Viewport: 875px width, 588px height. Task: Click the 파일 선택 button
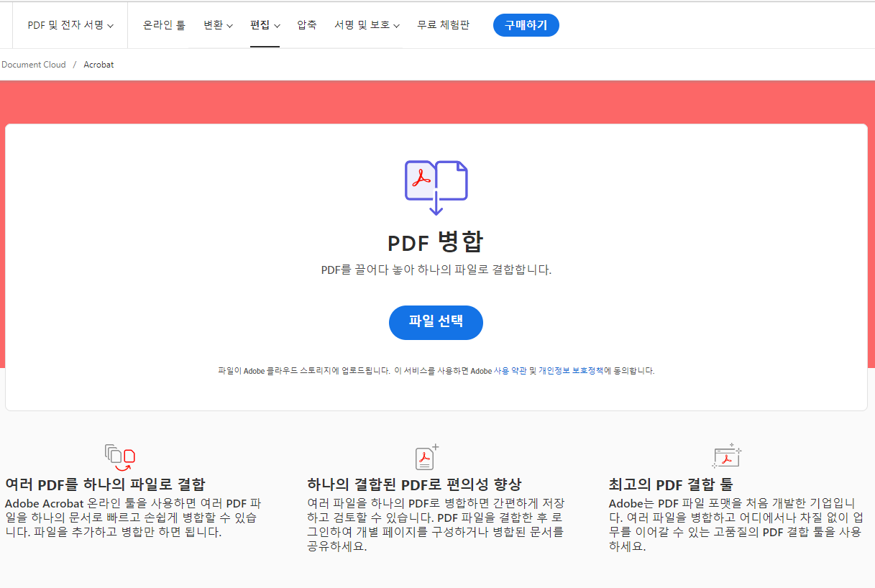[436, 322]
